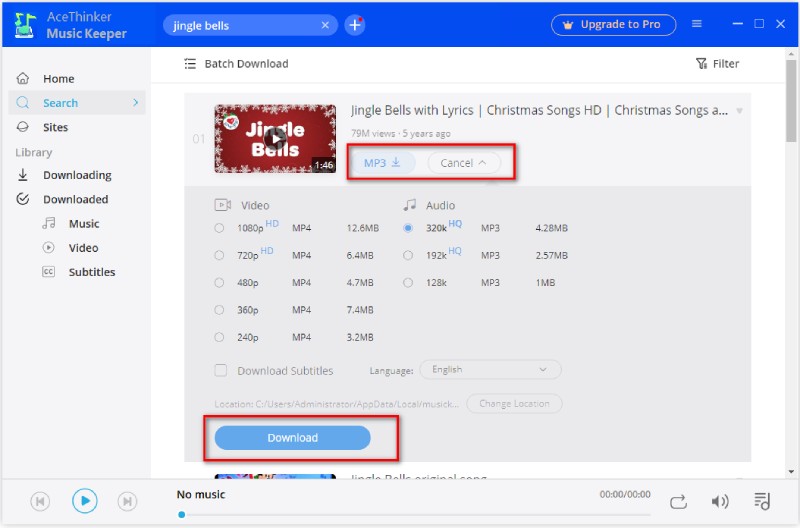800x528 pixels.
Task: Click the AceThinker Music Keeper logo
Action: coord(24,25)
